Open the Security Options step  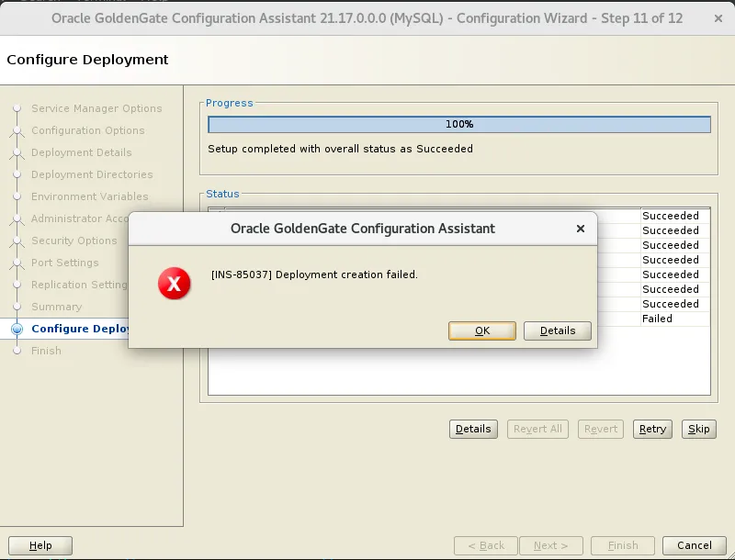73,241
